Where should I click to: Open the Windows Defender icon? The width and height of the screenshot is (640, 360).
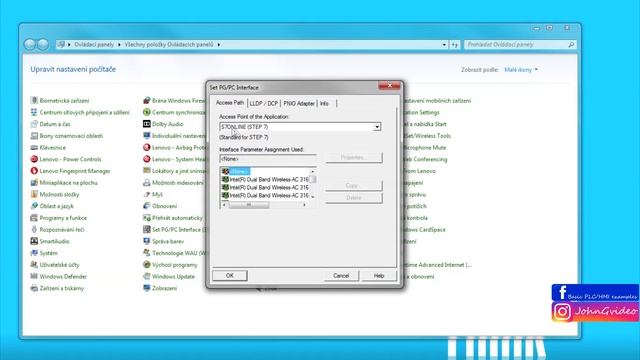(x=34, y=276)
